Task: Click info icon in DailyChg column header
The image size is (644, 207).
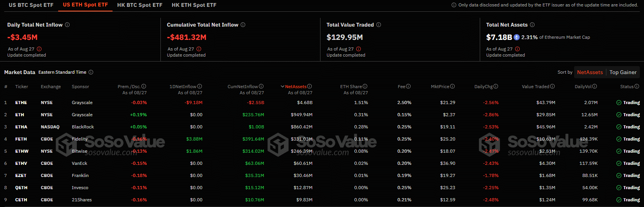Action: pos(496,86)
